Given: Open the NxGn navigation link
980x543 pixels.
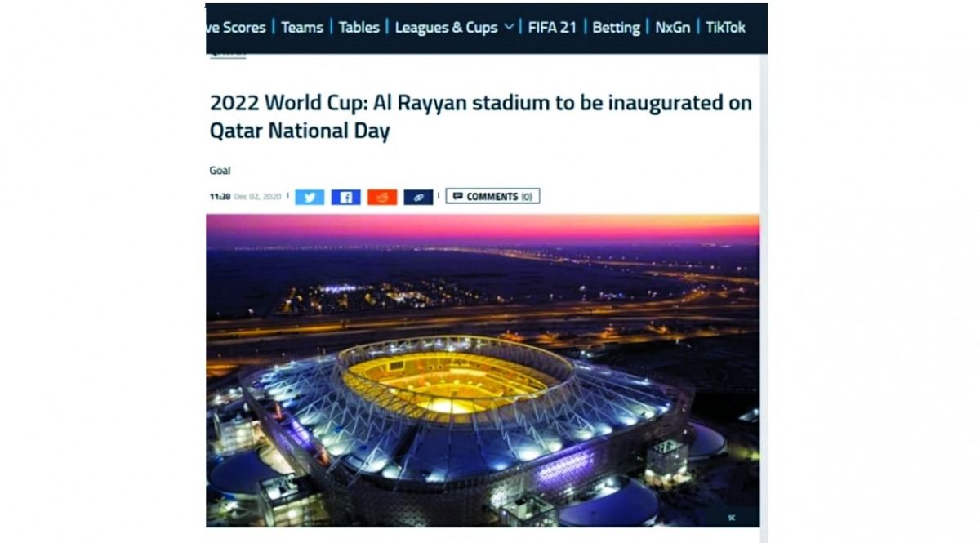Looking at the screenshot, I should click(672, 28).
